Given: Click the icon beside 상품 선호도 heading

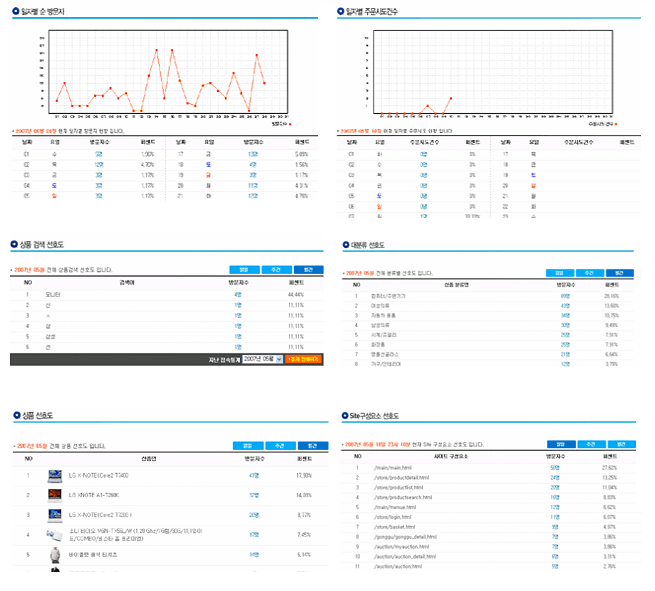Looking at the screenshot, I should point(15,414).
